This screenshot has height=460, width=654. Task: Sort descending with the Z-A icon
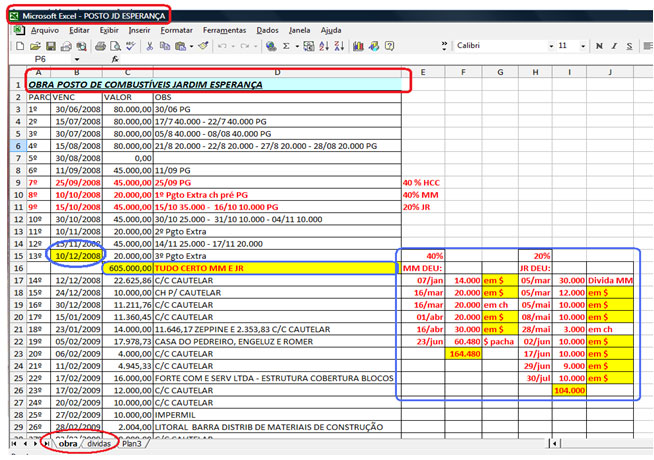point(339,46)
